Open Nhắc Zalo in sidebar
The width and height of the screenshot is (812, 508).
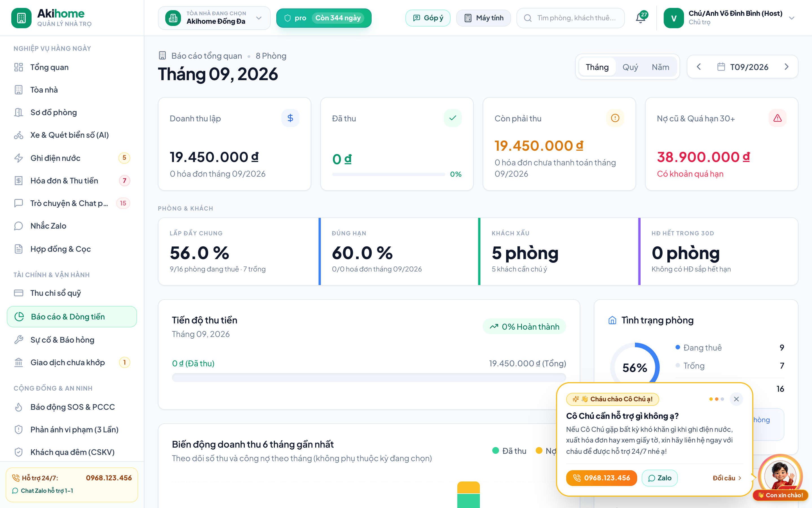72,226
